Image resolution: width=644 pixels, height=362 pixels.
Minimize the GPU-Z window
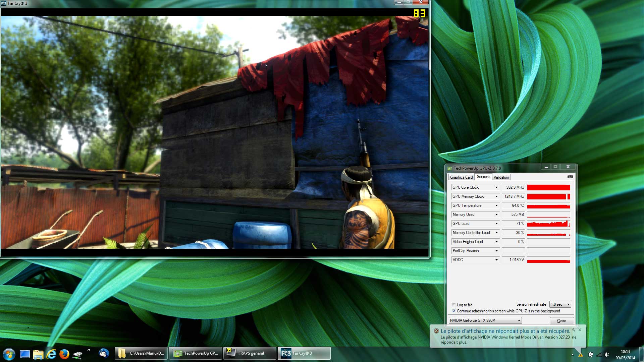tap(546, 167)
